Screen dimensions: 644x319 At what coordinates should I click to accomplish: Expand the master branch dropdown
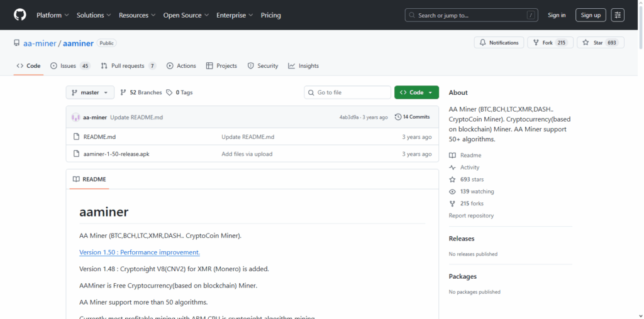pyautogui.click(x=90, y=92)
